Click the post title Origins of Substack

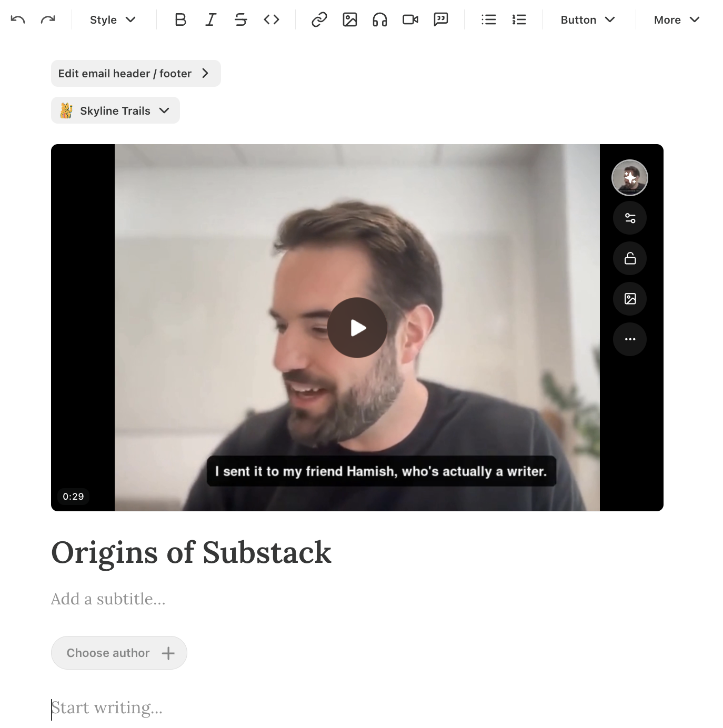pos(192,553)
